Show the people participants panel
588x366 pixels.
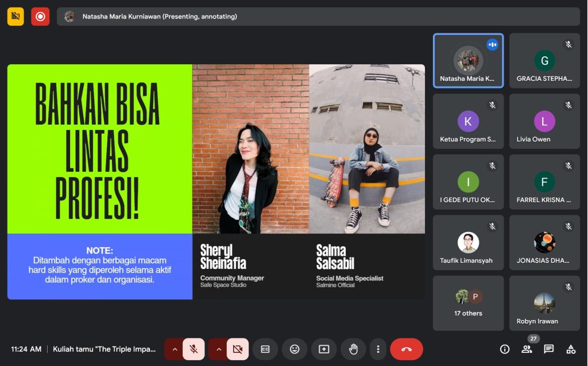click(527, 349)
